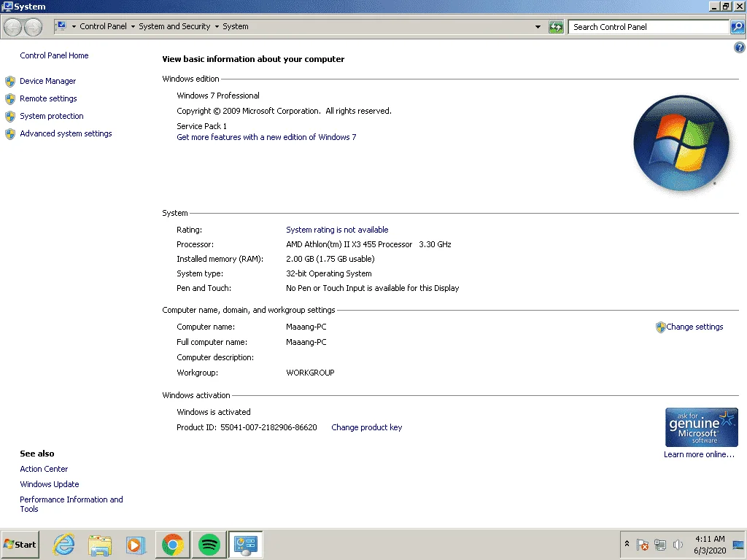Open Performance Information and Tools

coord(71,505)
